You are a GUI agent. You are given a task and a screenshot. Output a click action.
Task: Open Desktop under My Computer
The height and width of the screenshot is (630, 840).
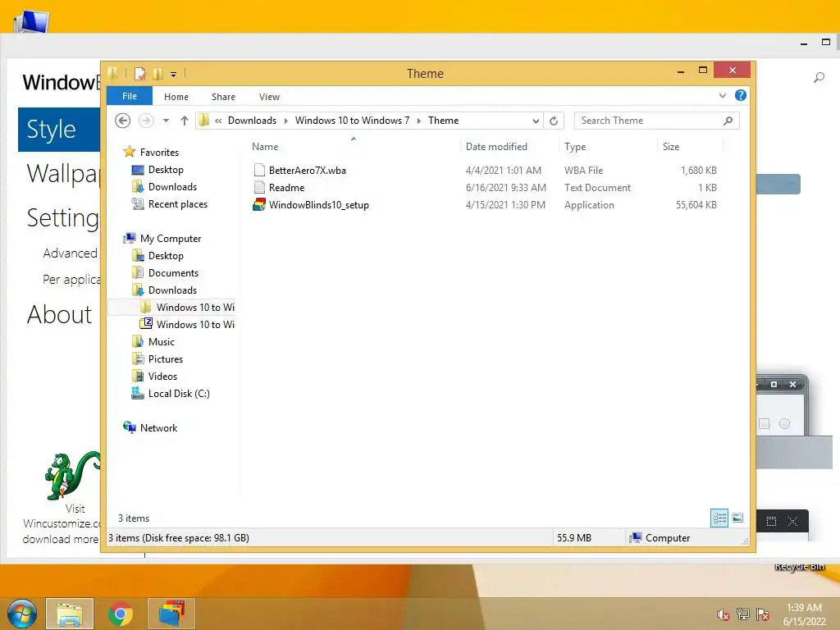pos(166,256)
